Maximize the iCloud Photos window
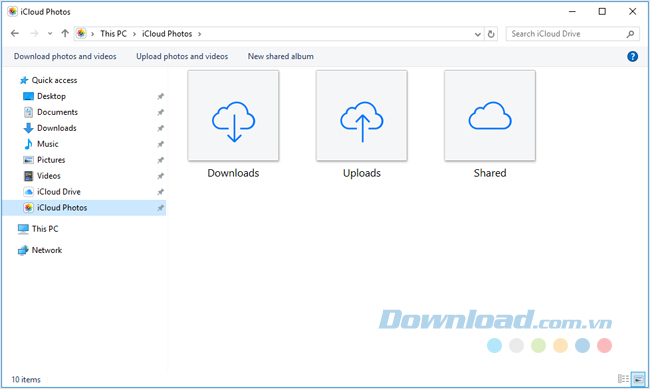Screen dimensions: 650x389 tap(602, 12)
